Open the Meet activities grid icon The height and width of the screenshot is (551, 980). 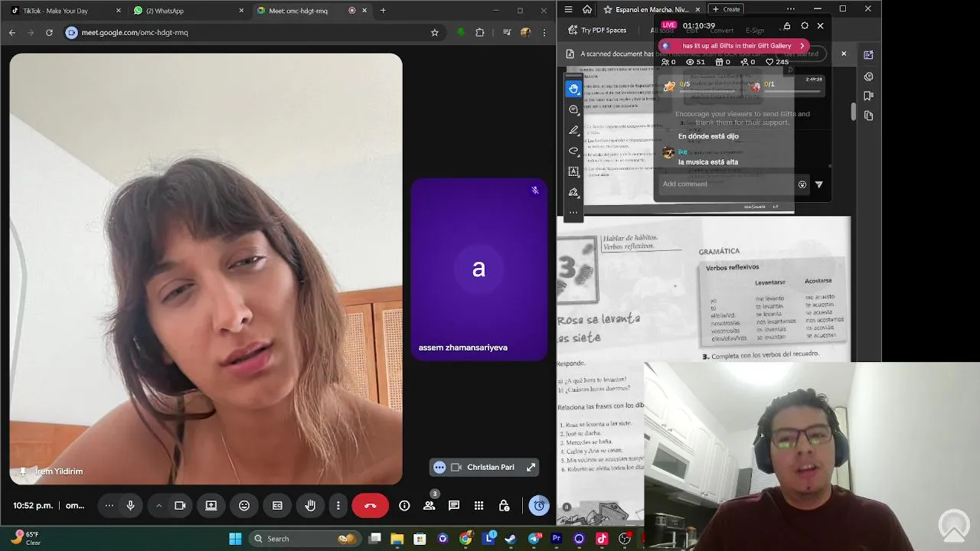click(x=479, y=506)
